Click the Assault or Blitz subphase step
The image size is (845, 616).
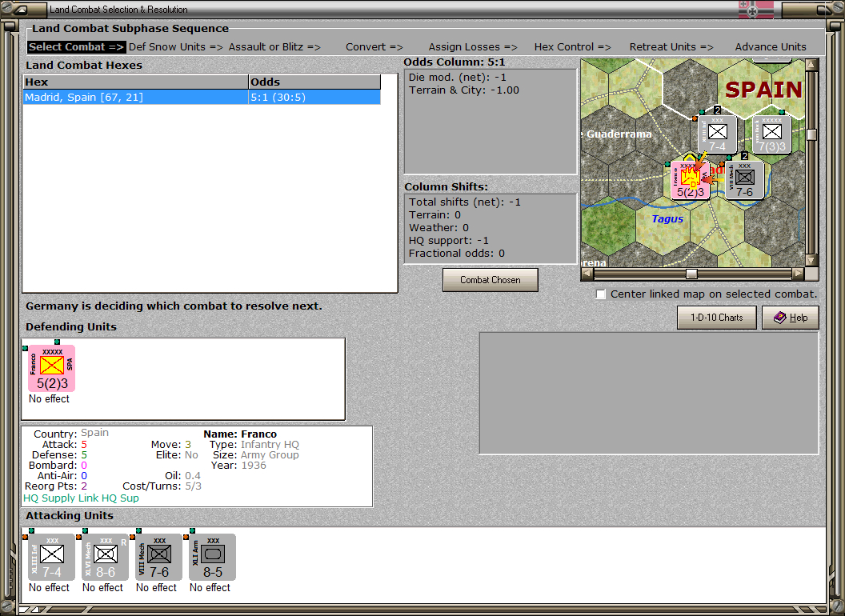tap(274, 47)
